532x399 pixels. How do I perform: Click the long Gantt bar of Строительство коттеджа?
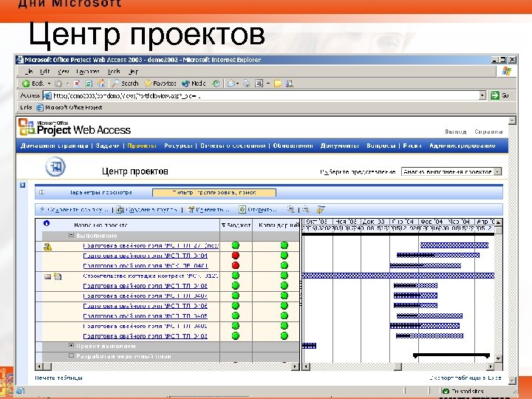[398, 276]
